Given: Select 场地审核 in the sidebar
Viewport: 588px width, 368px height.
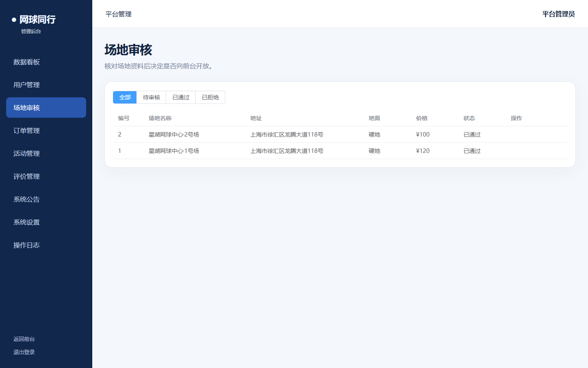Looking at the screenshot, I should coord(46,108).
